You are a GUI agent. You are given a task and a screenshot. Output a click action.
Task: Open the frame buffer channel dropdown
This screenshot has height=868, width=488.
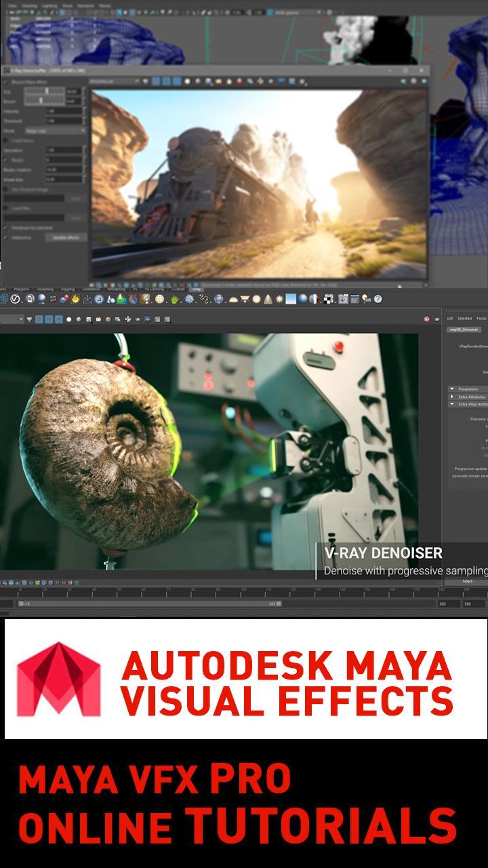tap(115, 81)
